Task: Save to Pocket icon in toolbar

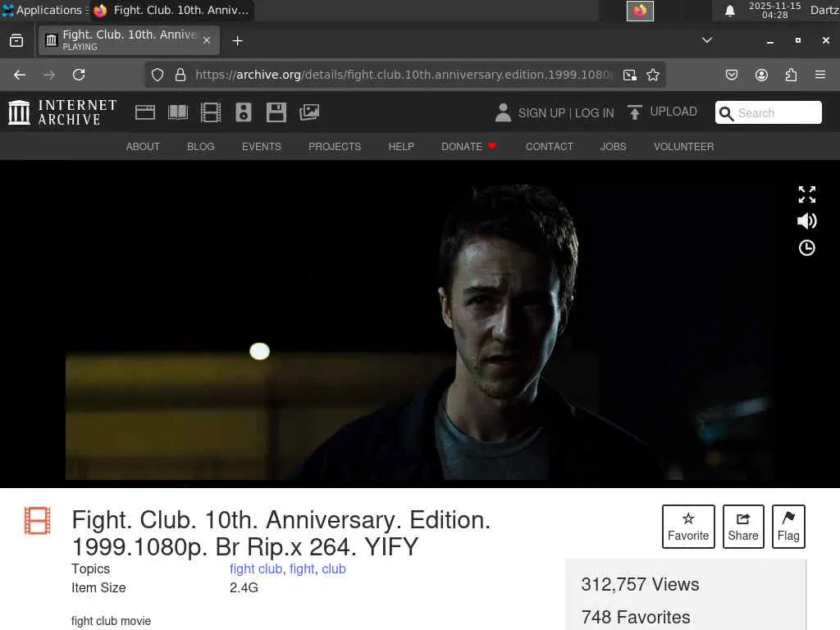Action: [731, 75]
